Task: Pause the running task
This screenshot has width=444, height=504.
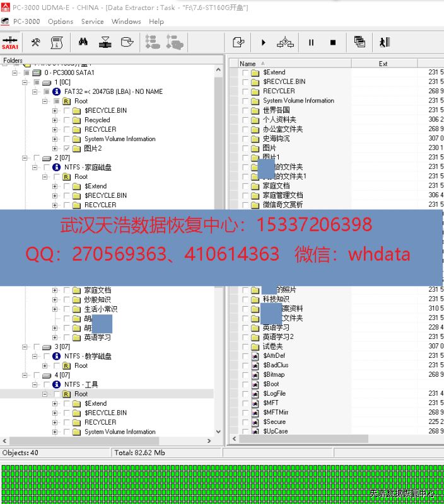Action: click(x=311, y=43)
